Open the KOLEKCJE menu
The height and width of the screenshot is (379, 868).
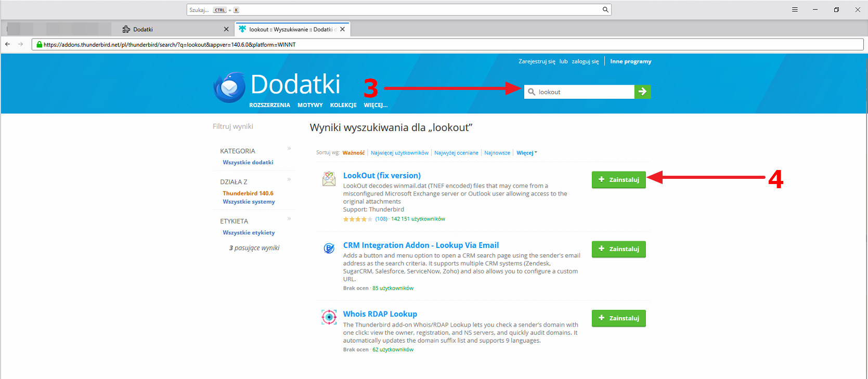pos(343,105)
